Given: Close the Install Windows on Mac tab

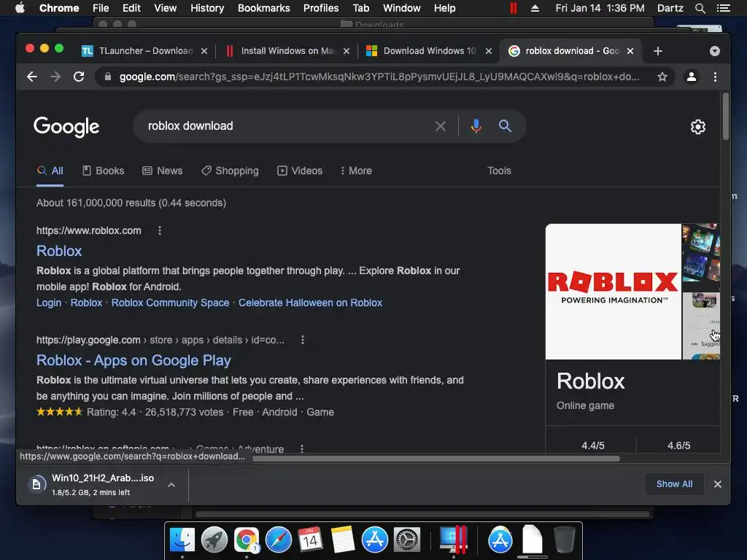Looking at the screenshot, I should [347, 51].
